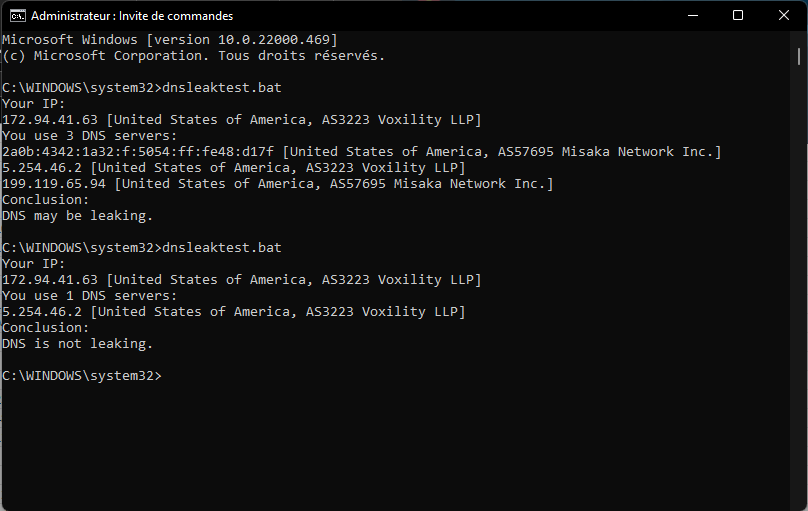
Task: Click the second dnsleaktest.bat command text
Action: (x=222, y=248)
